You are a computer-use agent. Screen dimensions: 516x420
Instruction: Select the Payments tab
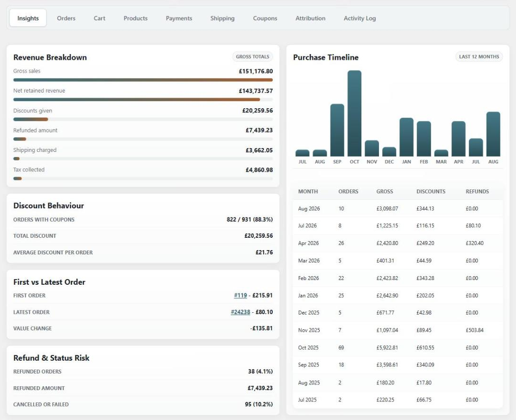[x=179, y=18]
